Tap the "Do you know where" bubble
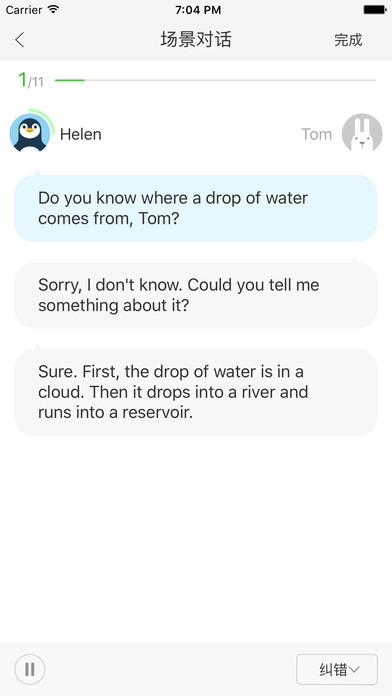392x696 pixels. (x=196, y=208)
